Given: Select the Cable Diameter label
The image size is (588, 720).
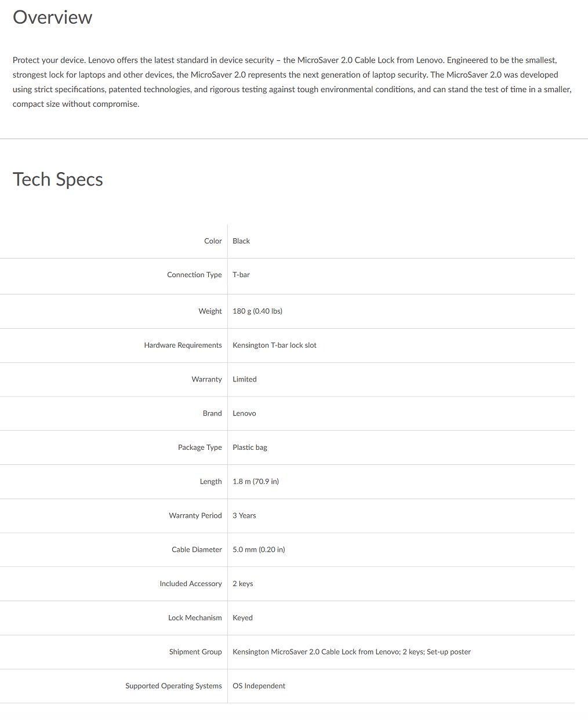Looking at the screenshot, I should coord(197,550).
